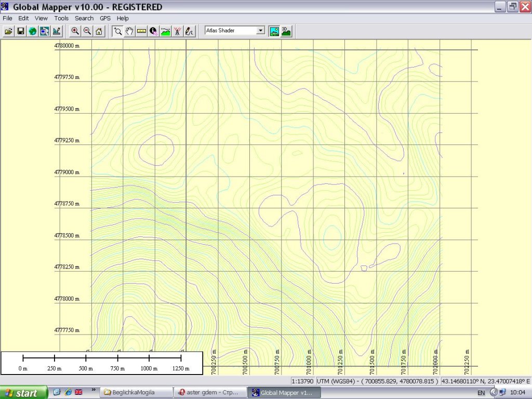This screenshot has height=399, width=532.
Task: Select the Measure ruler tool
Action: (x=142, y=31)
